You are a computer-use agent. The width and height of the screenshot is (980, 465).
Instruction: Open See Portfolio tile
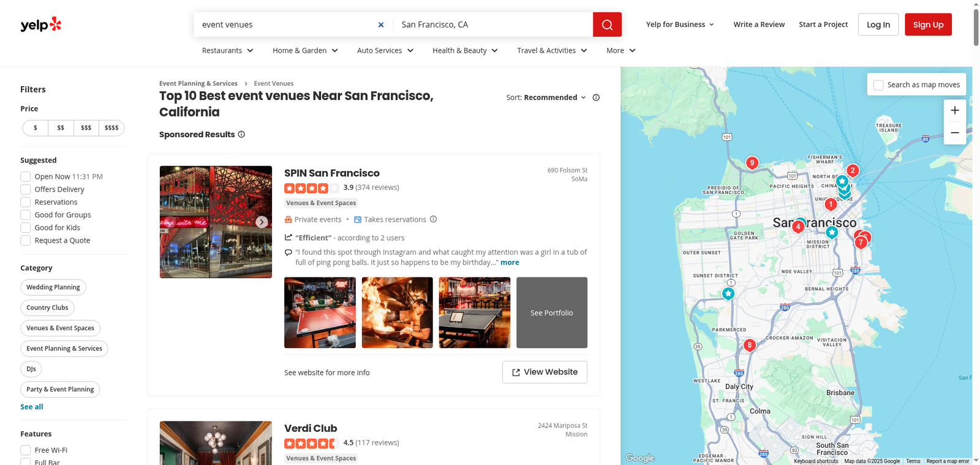(552, 312)
